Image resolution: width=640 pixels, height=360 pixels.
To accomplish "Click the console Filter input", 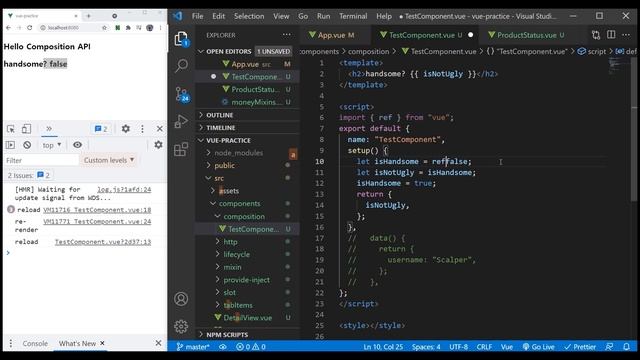I will (41, 160).
